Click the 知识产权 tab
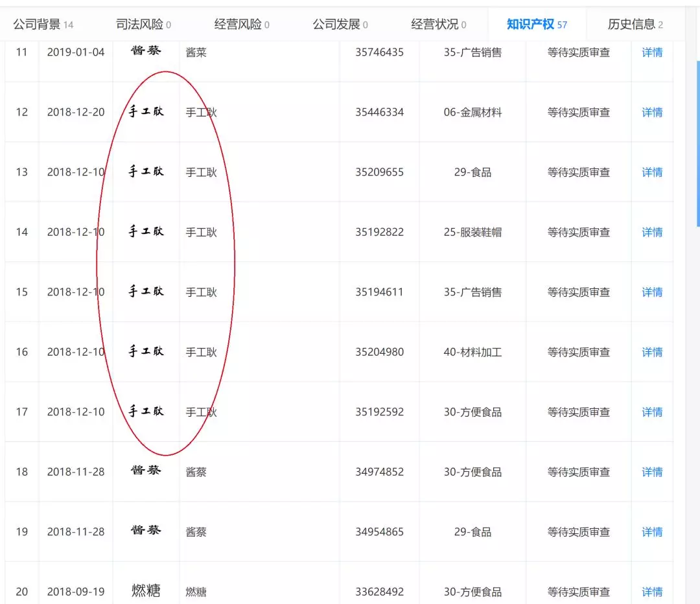 tap(536, 25)
